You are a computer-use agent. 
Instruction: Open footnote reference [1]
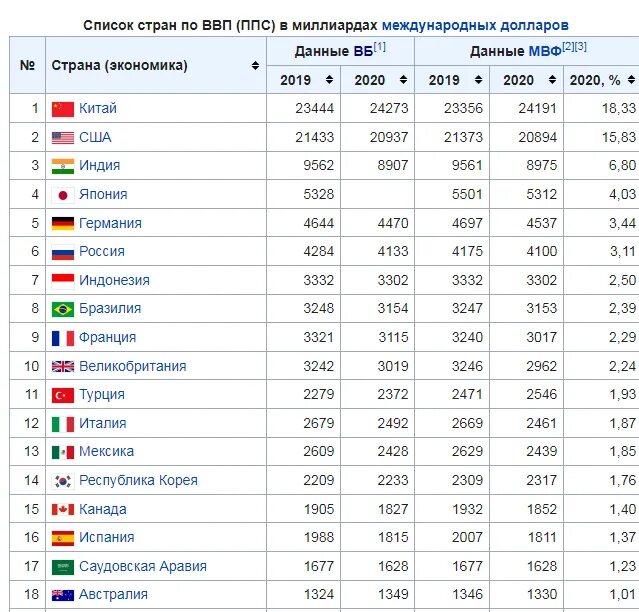pyautogui.click(x=379, y=47)
